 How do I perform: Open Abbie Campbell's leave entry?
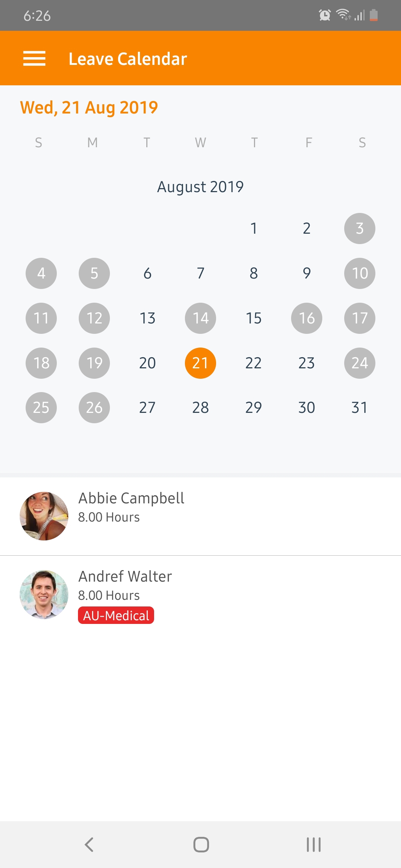pyautogui.click(x=223, y=516)
